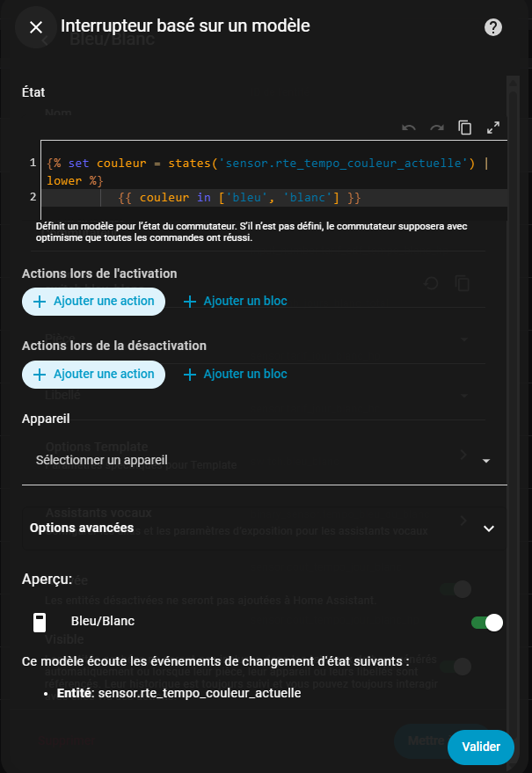
Task: Click the Options avancées label
Action: point(82,529)
